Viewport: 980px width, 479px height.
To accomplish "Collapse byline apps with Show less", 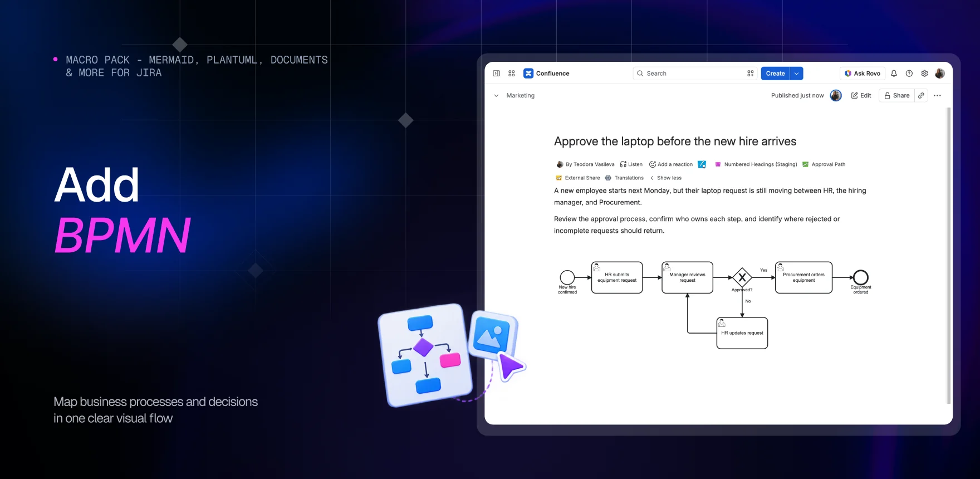I will [666, 178].
